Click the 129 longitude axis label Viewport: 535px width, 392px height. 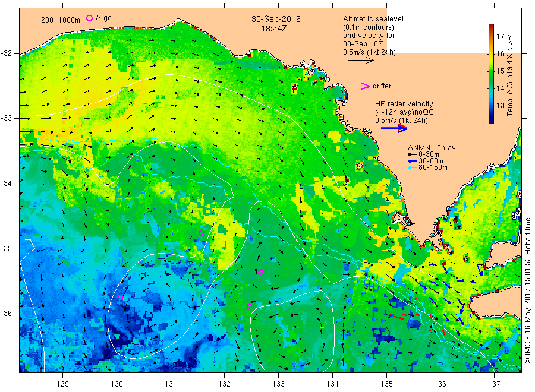(63, 384)
